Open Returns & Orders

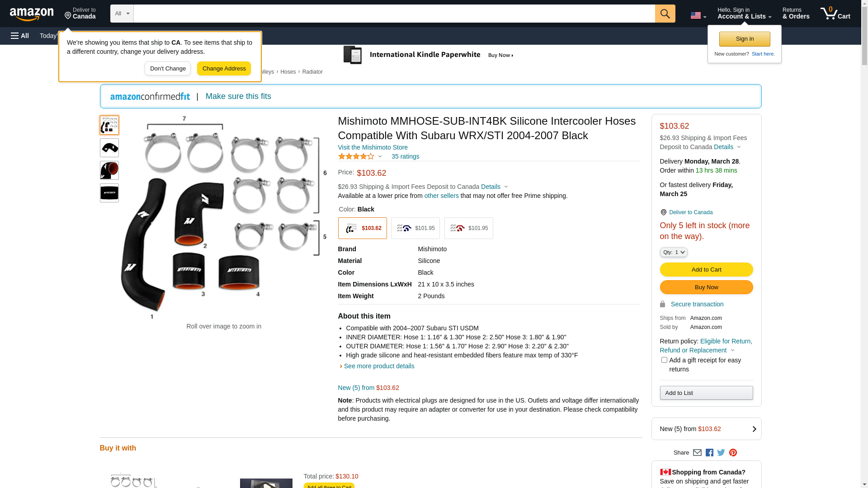click(x=796, y=14)
